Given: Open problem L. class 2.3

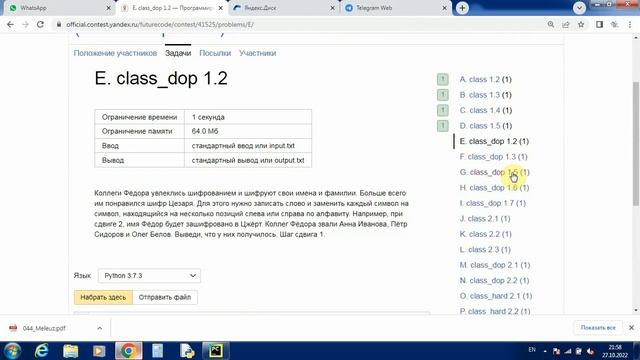Looking at the screenshot, I should click(x=485, y=250).
